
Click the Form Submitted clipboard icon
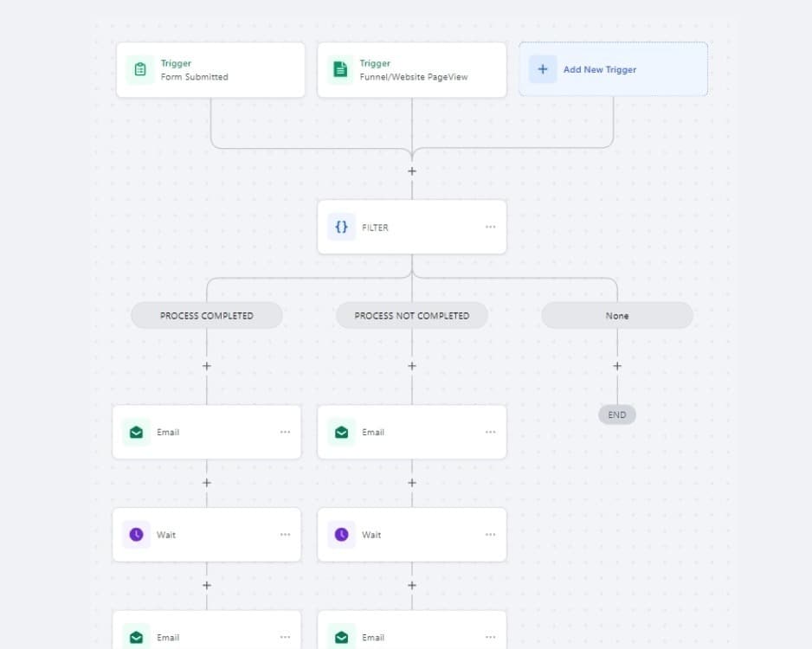(x=140, y=69)
